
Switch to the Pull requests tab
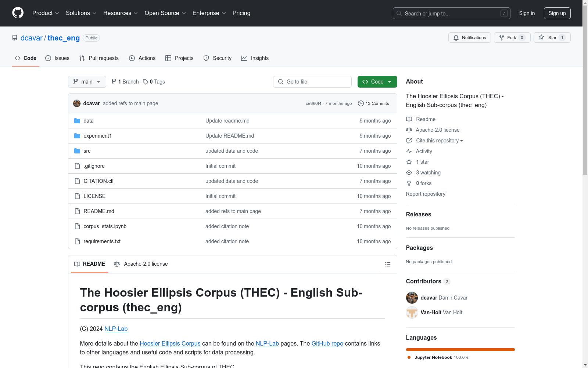pyautogui.click(x=99, y=58)
